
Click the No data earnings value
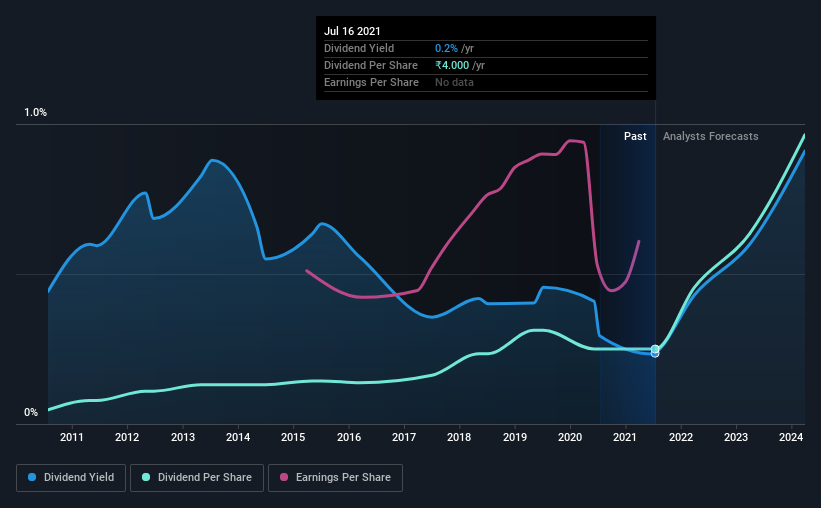coord(454,82)
